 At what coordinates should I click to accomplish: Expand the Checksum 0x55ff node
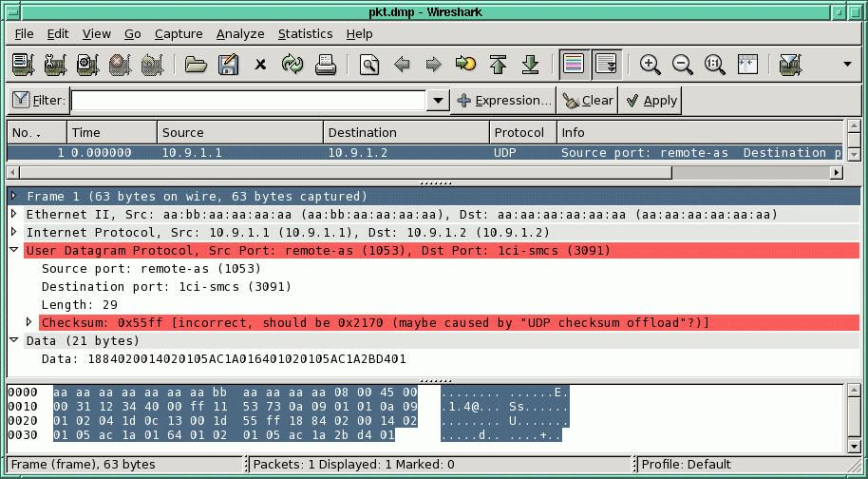[29, 322]
